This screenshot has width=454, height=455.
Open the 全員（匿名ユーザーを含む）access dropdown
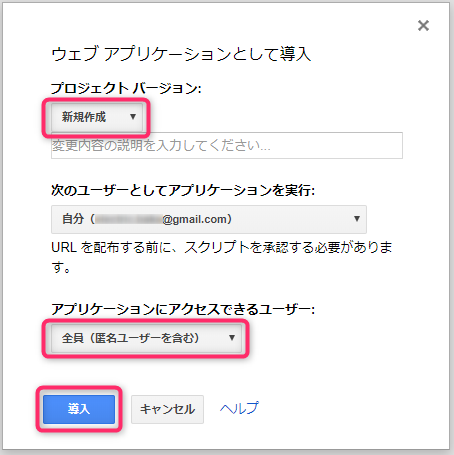(146, 338)
